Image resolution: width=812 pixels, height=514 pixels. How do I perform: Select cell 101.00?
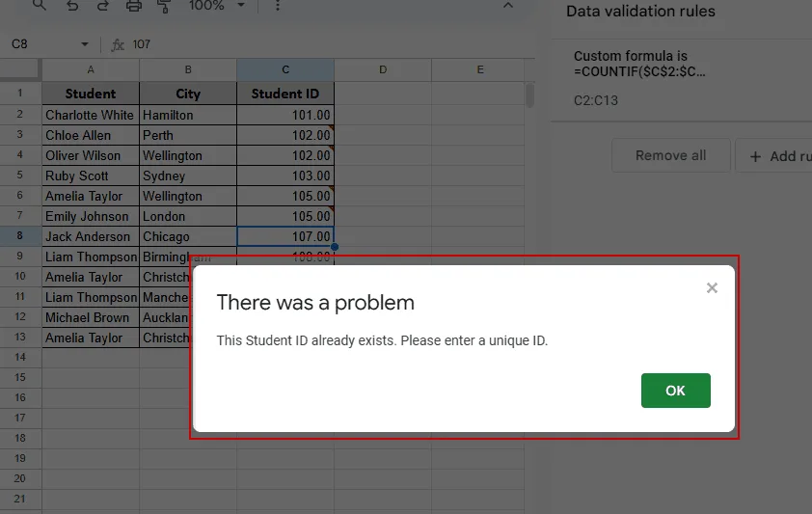click(x=285, y=115)
